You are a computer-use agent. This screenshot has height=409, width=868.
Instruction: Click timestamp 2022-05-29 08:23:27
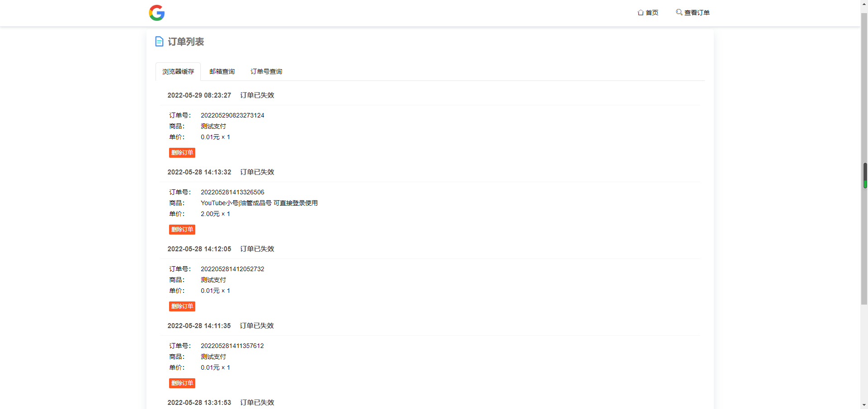(x=199, y=95)
